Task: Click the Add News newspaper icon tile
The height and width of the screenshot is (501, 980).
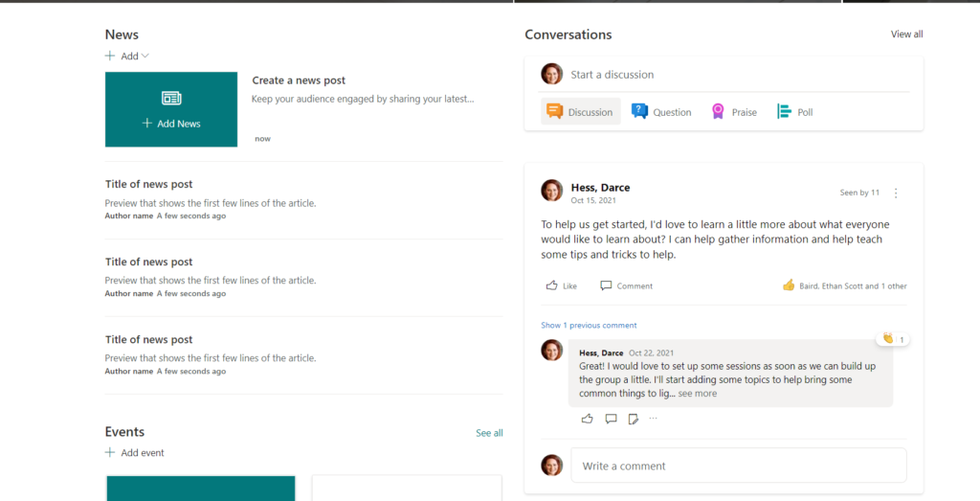Action: (171, 109)
